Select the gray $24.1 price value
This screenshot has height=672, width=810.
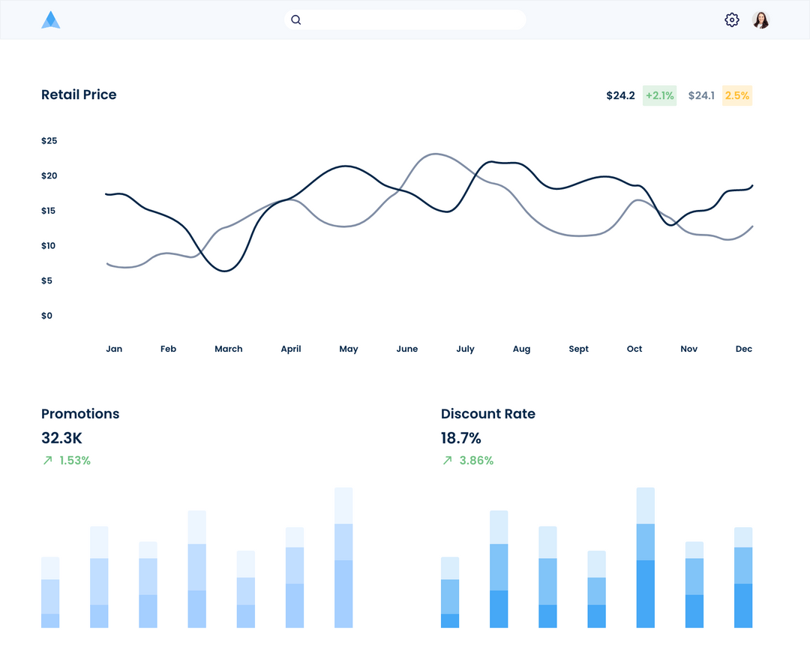pos(701,95)
